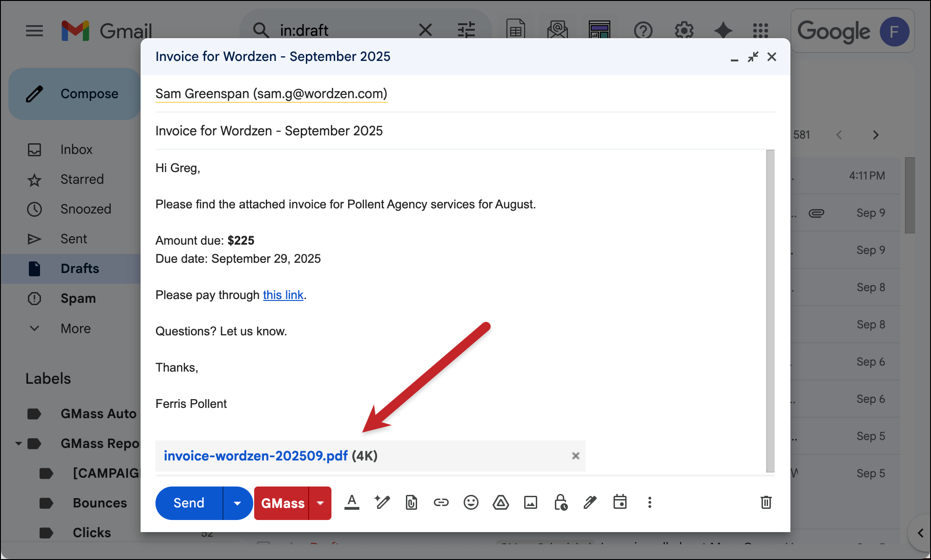This screenshot has width=931, height=560.
Task: Click the red GMass button
Action: click(282, 503)
